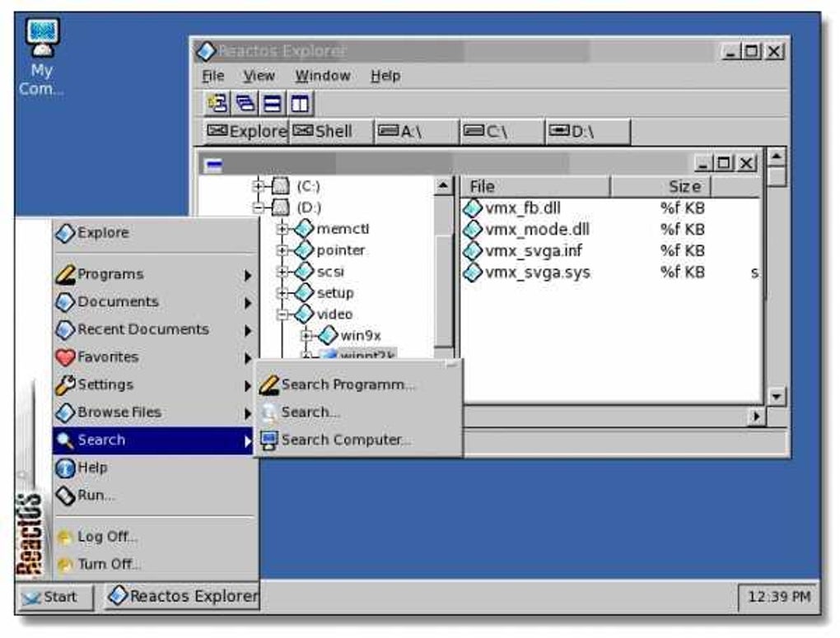The width and height of the screenshot is (840, 638).
Task: Click the cascade windows toolbar icon
Action: pos(245,104)
